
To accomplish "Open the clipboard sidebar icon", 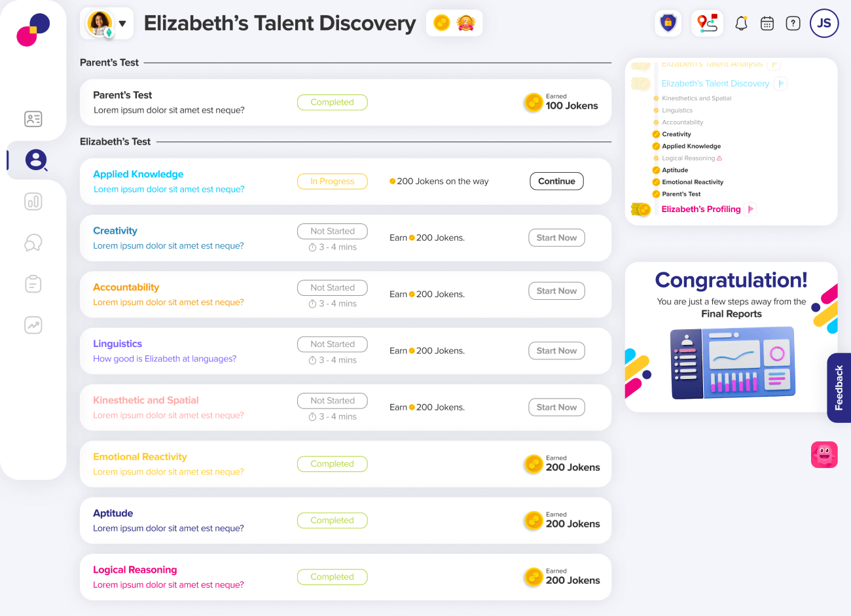I will point(33,284).
